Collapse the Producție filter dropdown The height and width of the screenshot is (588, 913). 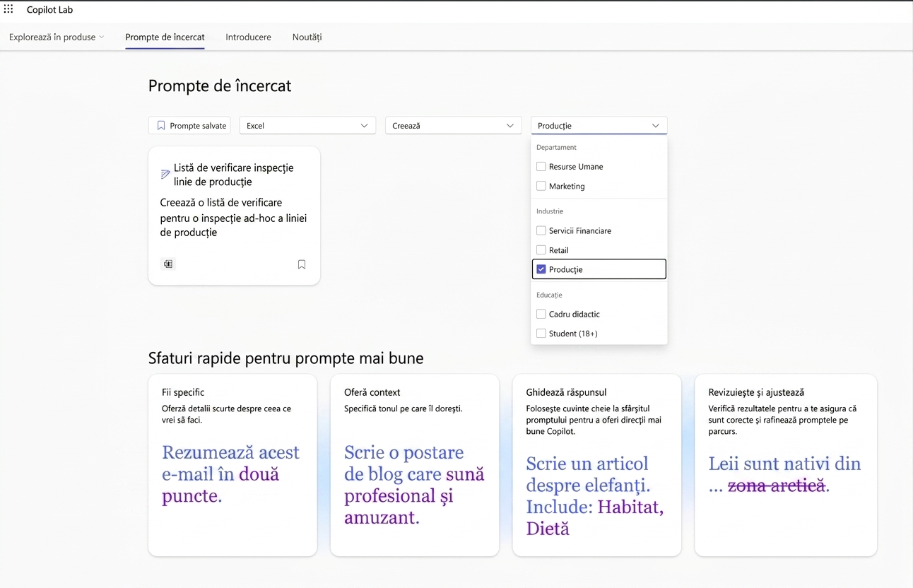pos(599,126)
